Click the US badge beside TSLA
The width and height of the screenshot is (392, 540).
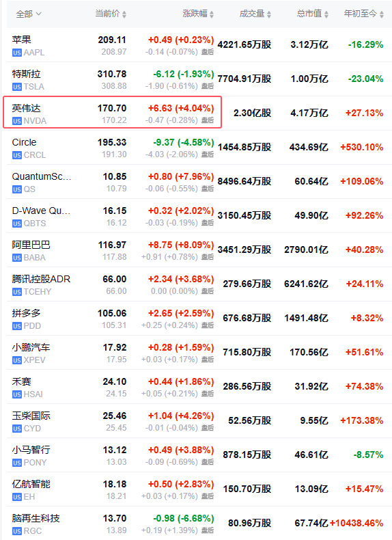(x=17, y=87)
